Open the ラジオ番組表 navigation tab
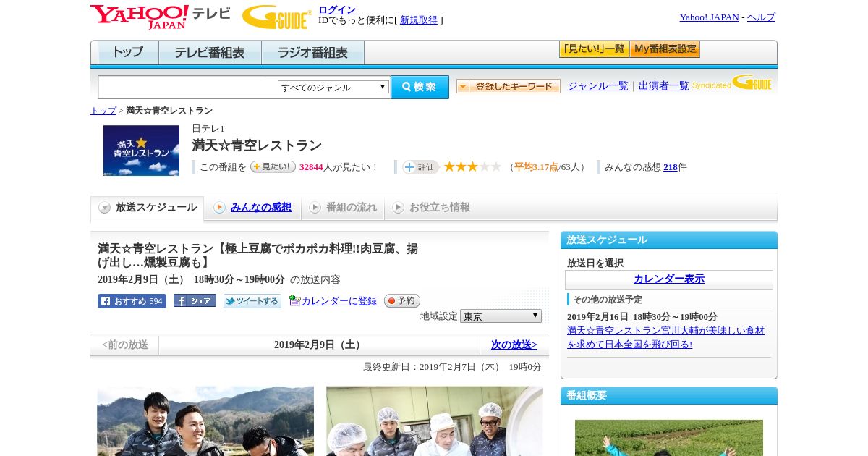This screenshot has height=456, width=868. 312,53
